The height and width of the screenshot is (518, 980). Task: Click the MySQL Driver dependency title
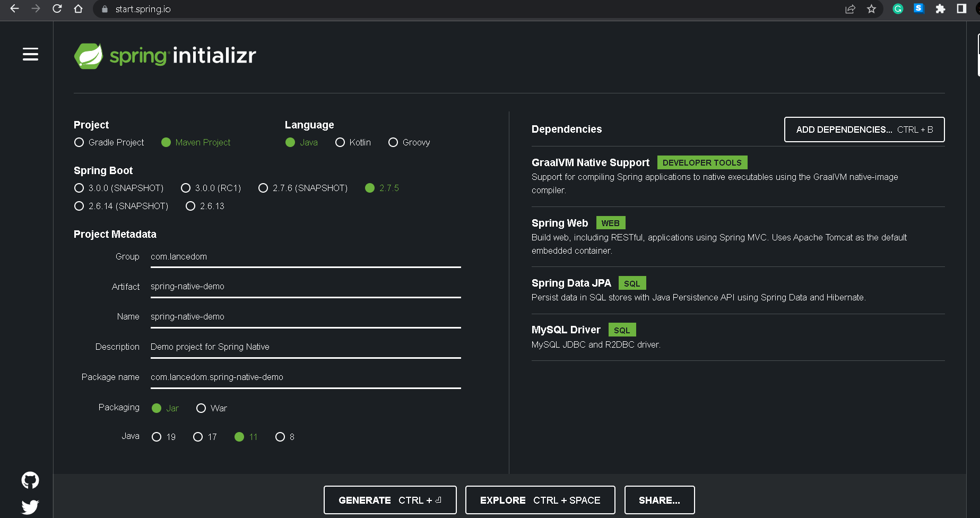pyautogui.click(x=566, y=330)
